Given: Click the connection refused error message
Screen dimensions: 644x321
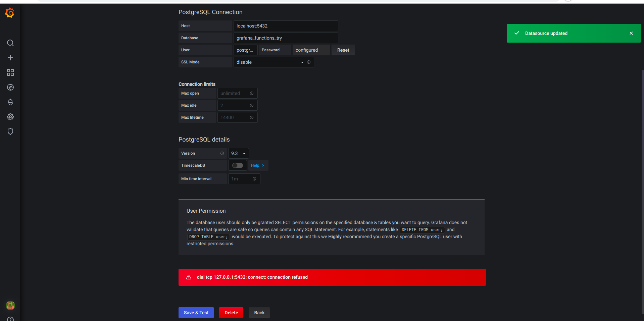Looking at the screenshot, I should click(252, 277).
